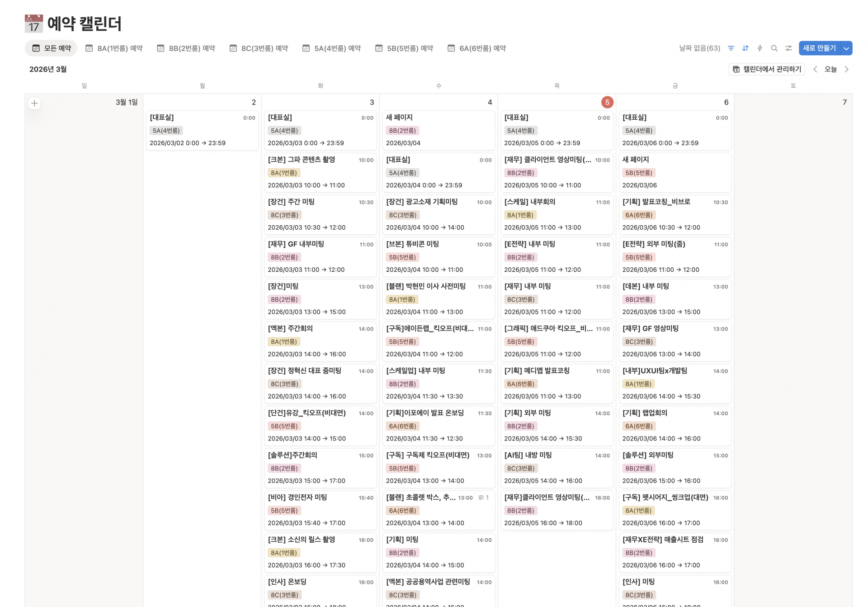The image size is (868, 607).
Task: Open [기획] 랩업회의 event
Action: point(675,426)
